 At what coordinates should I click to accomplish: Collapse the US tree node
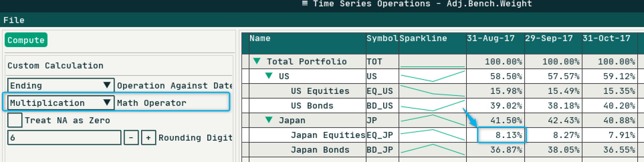[x=269, y=76]
